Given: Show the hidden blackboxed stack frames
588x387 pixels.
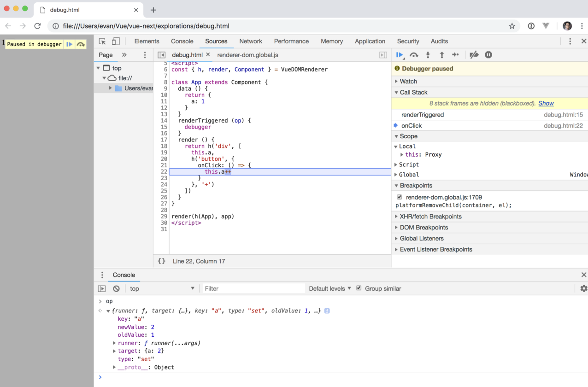Looking at the screenshot, I should pos(546,103).
